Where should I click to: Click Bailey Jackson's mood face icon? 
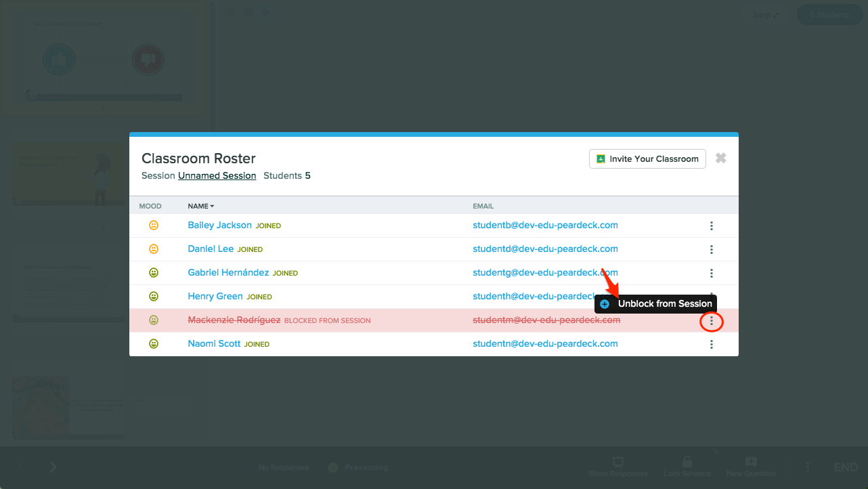pyautogui.click(x=154, y=226)
